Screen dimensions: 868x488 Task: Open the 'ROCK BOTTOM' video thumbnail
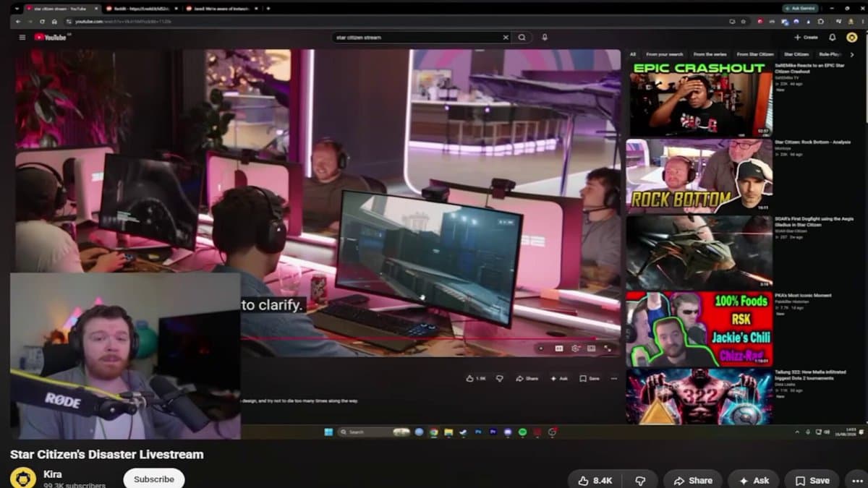pos(699,176)
